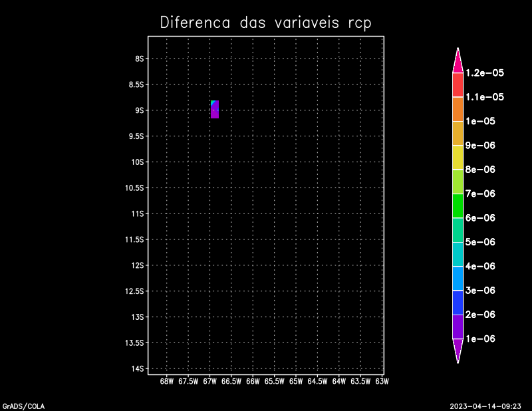Click the 11S latitude tick label
Screen dimensions: 532x411
click(x=138, y=213)
